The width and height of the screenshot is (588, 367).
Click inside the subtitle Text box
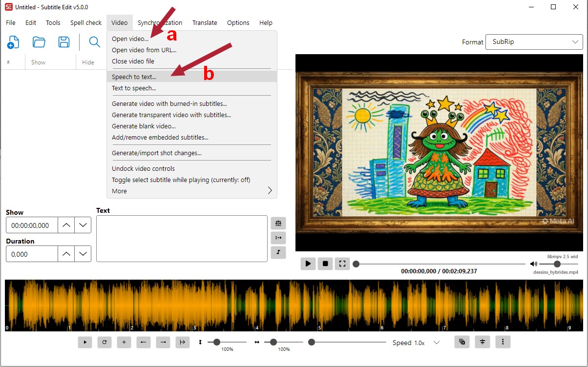click(x=182, y=239)
